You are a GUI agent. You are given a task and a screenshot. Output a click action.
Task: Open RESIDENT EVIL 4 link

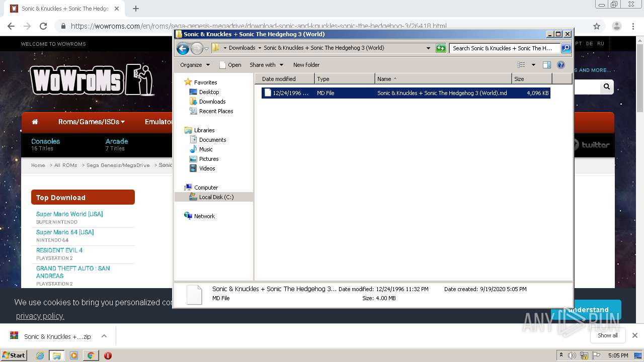(59, 250)
